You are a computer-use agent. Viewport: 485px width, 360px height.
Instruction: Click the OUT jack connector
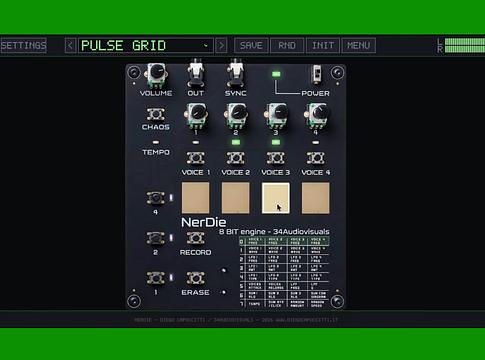[196, 72]
